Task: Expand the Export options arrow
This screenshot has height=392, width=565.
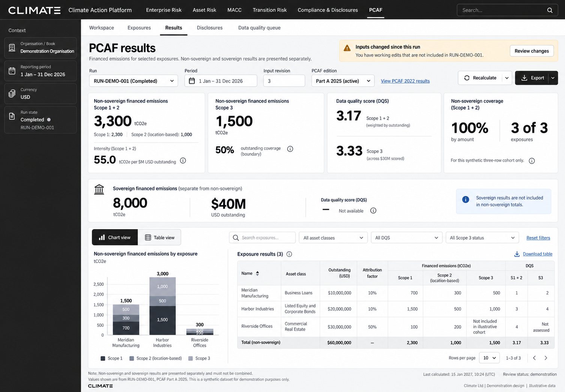Action: [x=553, y=78]
